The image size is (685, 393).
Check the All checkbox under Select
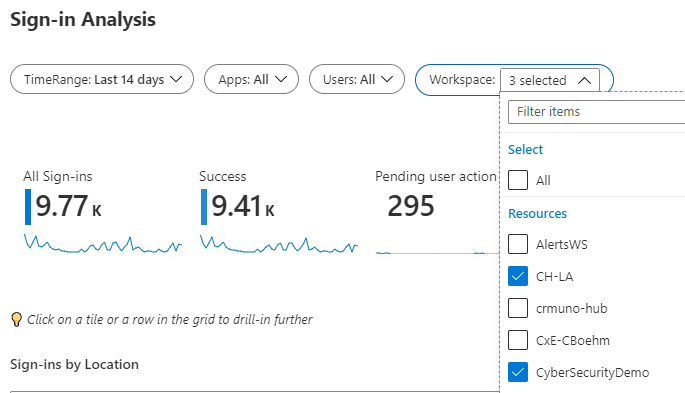[x=518, y=180]
